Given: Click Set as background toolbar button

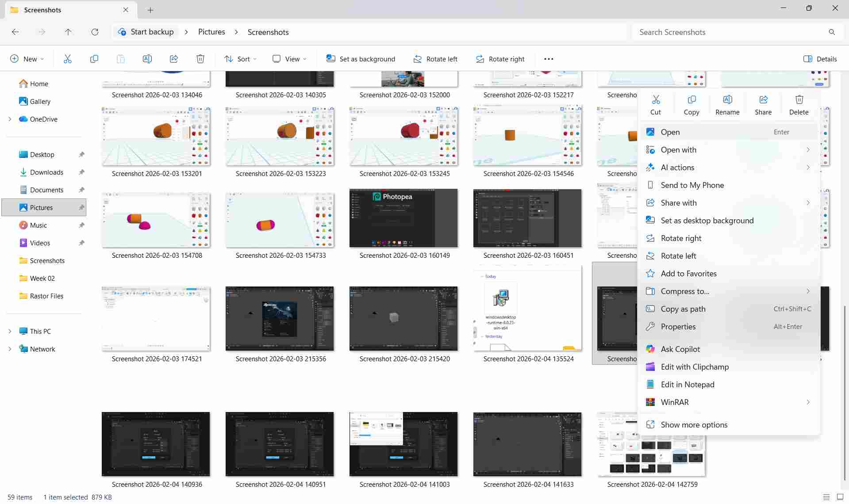Looking at the screenshot, I should pos(361,59).
